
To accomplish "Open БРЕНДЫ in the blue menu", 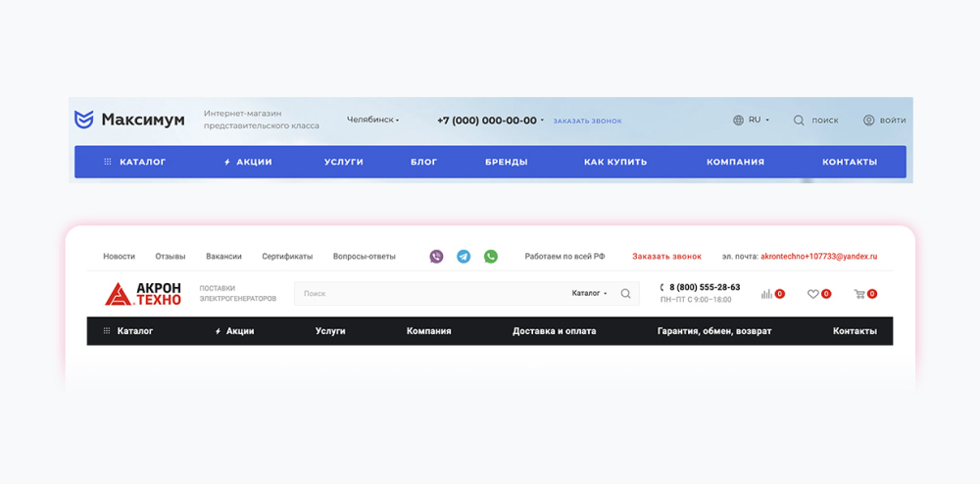I will (507, 162).
